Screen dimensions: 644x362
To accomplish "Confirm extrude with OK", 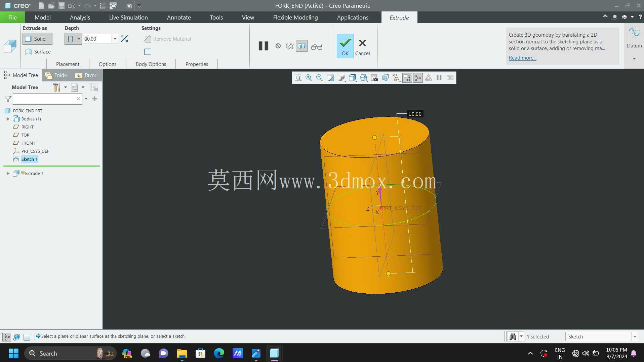I will [x=345, y=46].
